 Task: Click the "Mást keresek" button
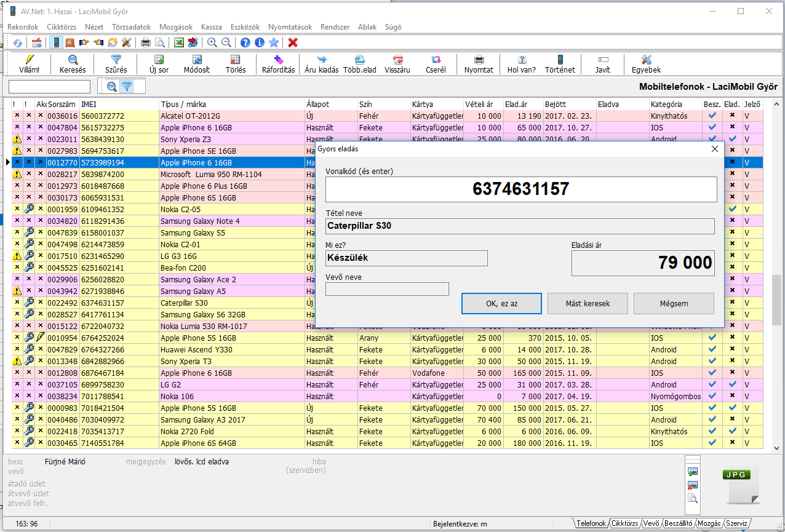point(588,303)
